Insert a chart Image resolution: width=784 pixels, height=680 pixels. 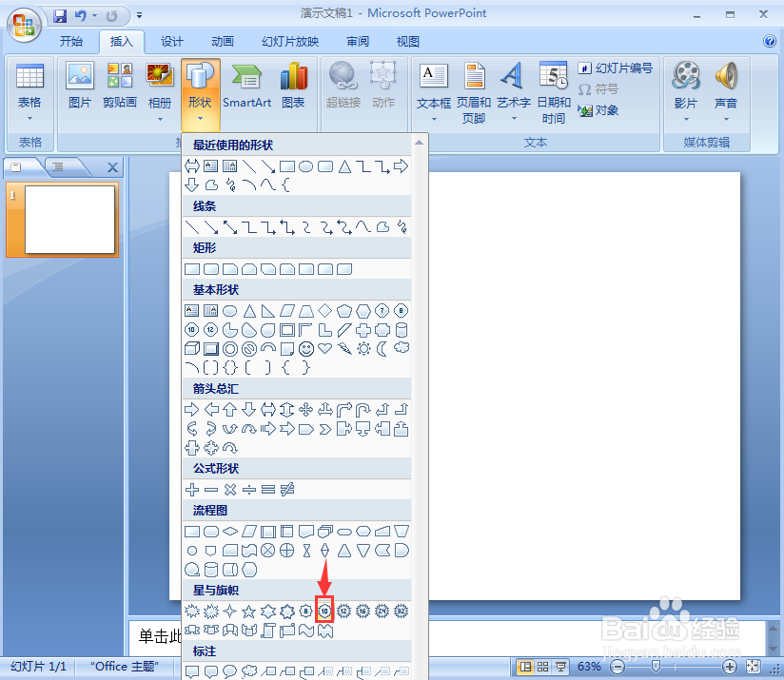tap(293, 85)
